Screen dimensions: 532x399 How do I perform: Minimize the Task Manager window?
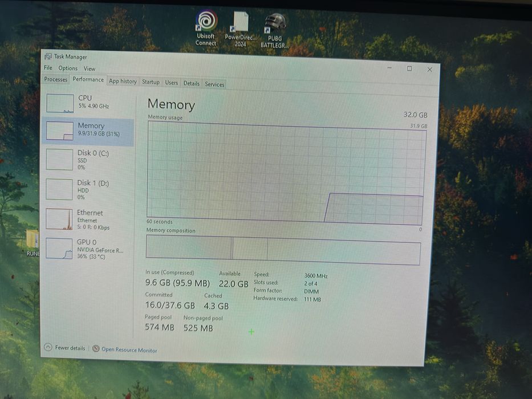(x=389, y=68)
